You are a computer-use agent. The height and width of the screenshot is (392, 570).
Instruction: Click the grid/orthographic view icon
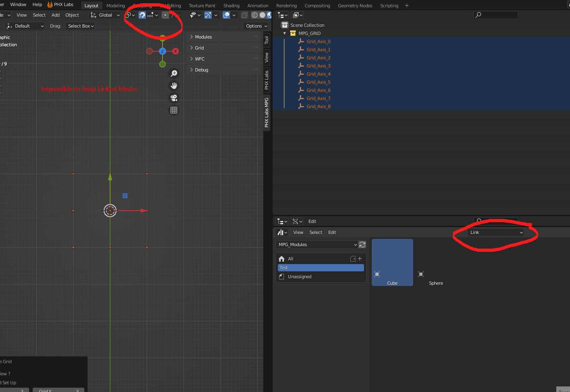pyautogui.click(x=174, y=110)
